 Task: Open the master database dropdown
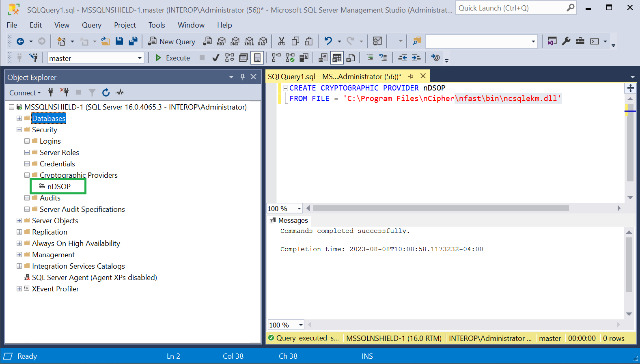coord(140,58)
